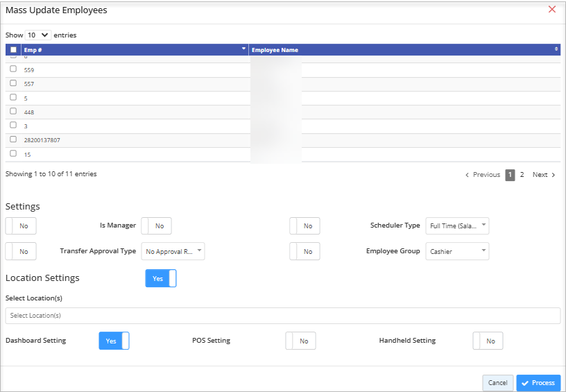Enable the POS Setting toggle
The width and height of the screenshot is (566, 392).
point(301,341)
